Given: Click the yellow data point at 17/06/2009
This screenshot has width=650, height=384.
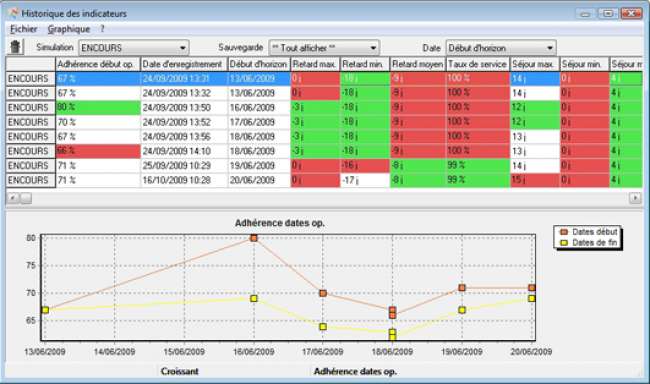Looking at the screenshot, I should click(323, 327).
